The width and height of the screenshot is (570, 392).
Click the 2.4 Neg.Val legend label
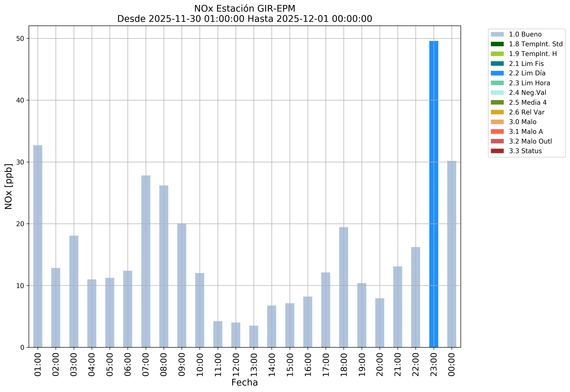point(527,93)
